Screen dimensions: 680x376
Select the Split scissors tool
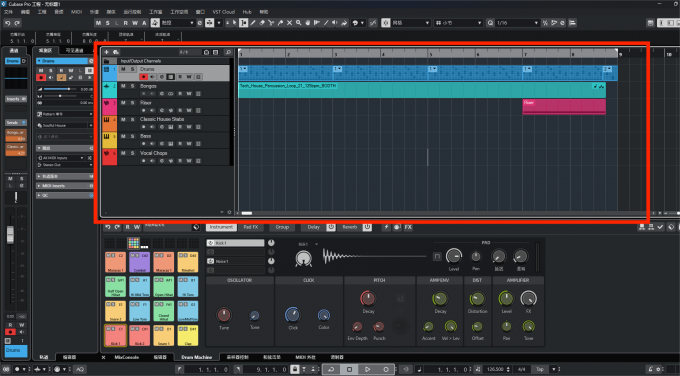pos(271,23)
